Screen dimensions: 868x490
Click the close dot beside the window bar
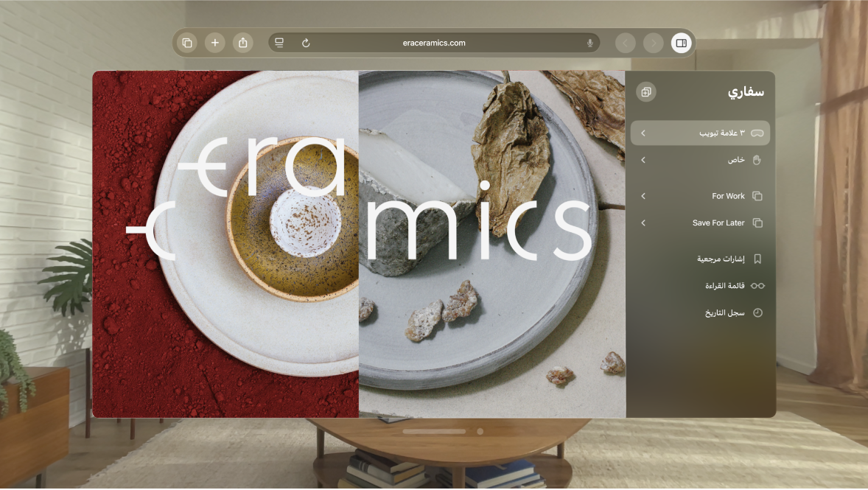point(480,431)
